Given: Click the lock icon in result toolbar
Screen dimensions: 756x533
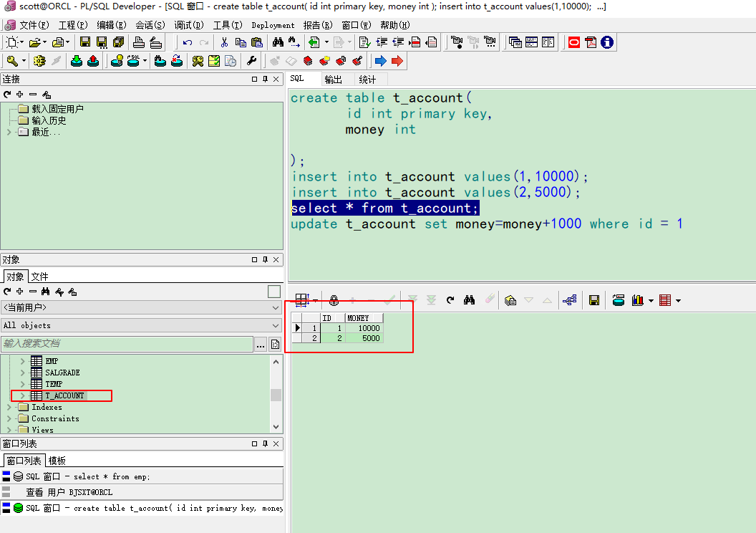Looking at the screenshot, I should tap(334, 300).
